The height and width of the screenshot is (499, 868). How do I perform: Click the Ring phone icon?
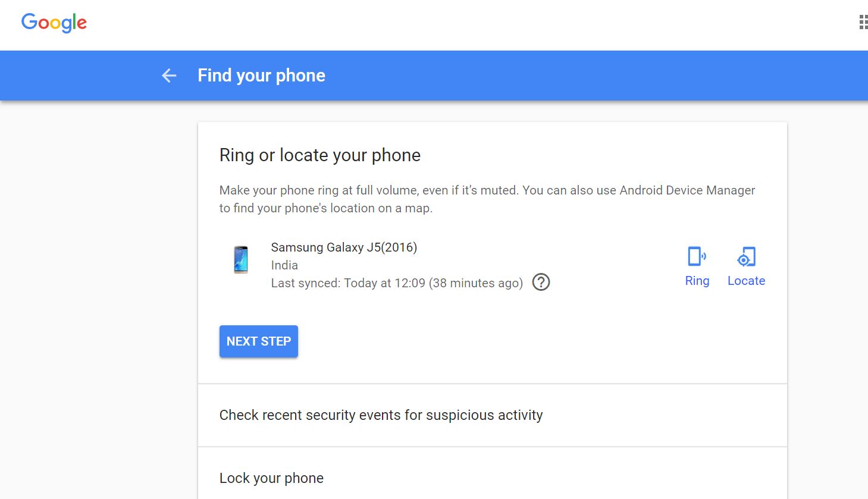tap(697, 257)
